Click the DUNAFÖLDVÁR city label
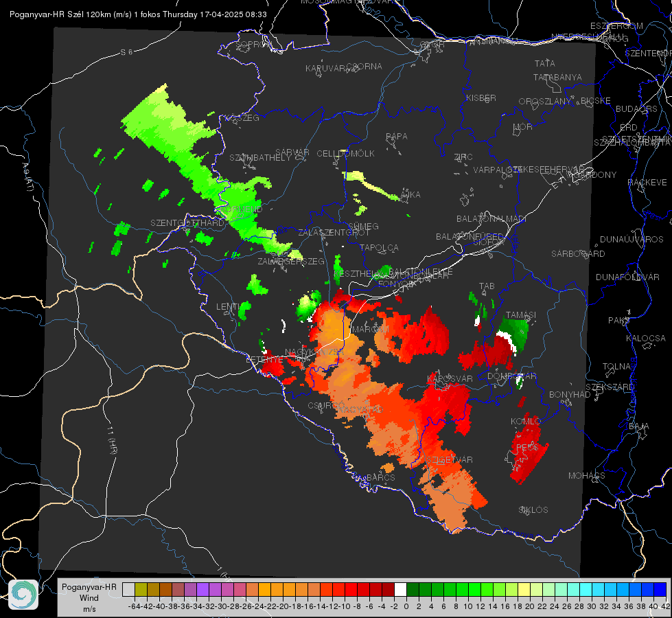The width and height of the screenshot is (672, 618). (627, 277)
